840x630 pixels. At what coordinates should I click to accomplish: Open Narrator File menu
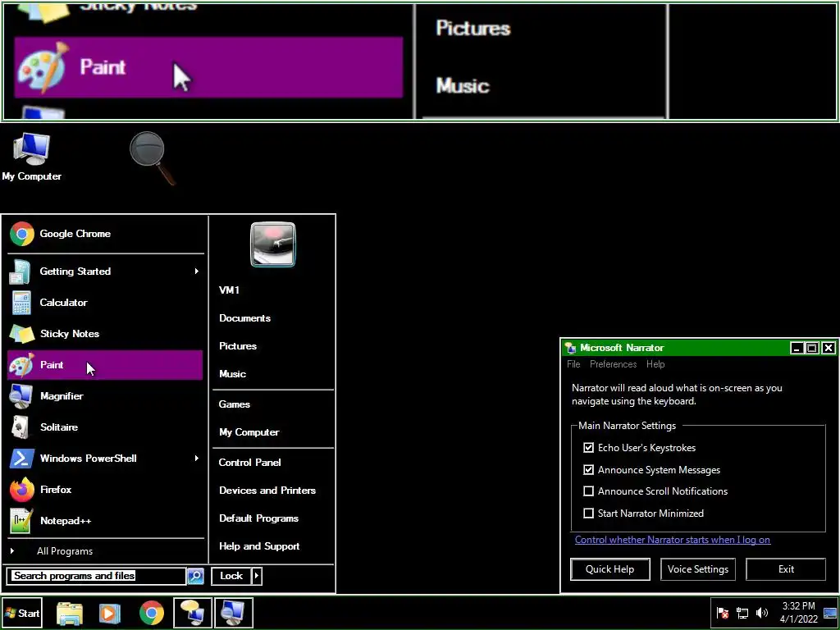pyautogui.click(x=573, y=364)
